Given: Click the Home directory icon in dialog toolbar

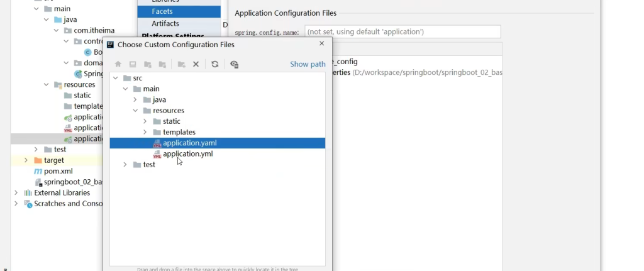Looking at the screenshot, I should tap(118, 64).
